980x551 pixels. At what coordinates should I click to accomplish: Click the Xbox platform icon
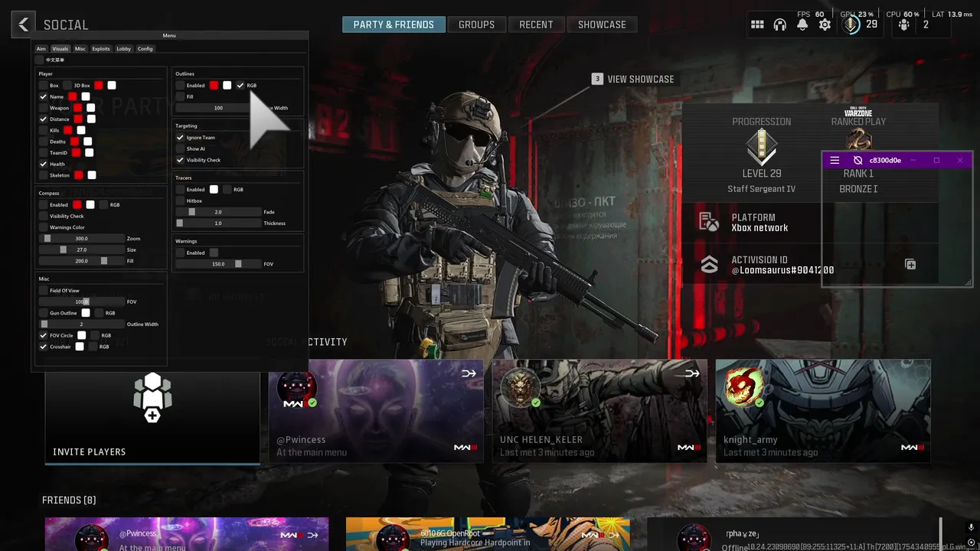click(709, 222)
